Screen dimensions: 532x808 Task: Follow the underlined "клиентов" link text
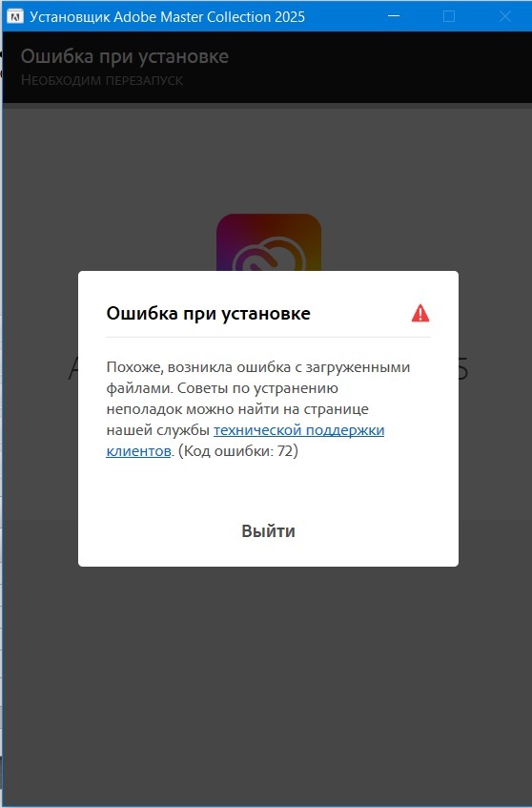point(138,451)
